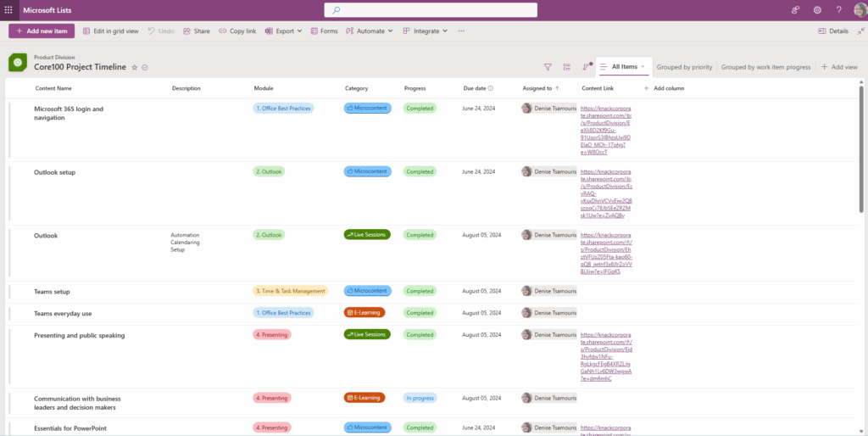
Task: Click the help question mark icon
Action: 838,9
